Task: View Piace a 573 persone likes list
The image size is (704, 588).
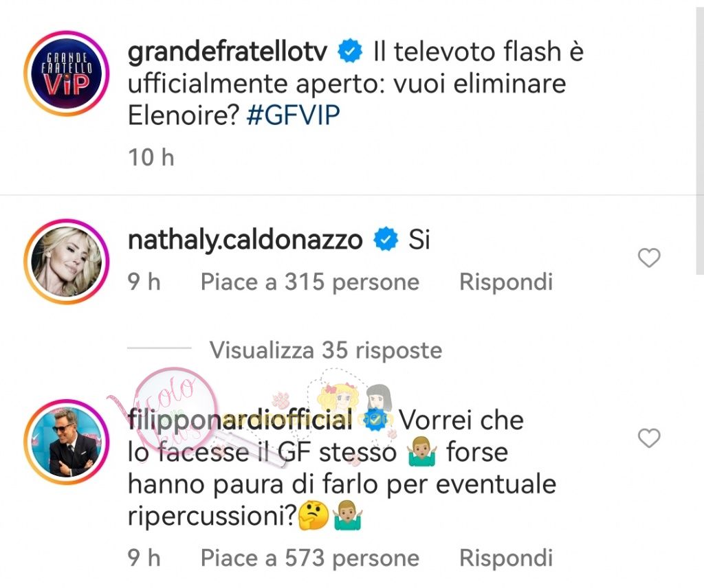Action: point(310,558)
